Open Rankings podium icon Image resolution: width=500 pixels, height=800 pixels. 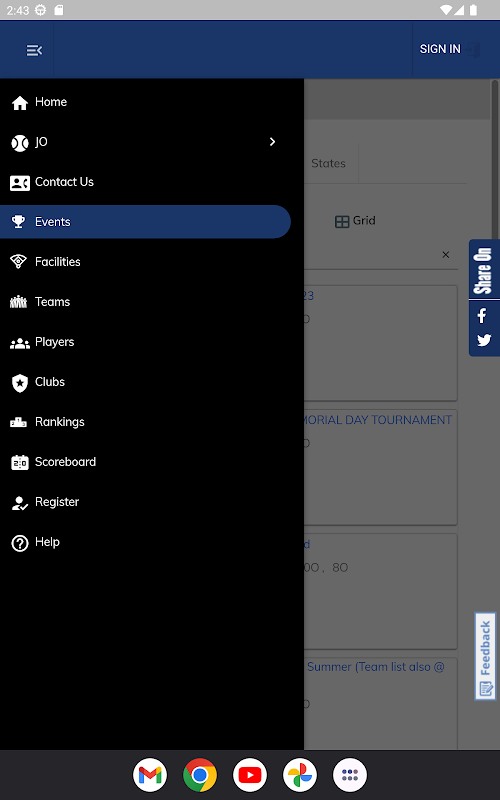18,422
